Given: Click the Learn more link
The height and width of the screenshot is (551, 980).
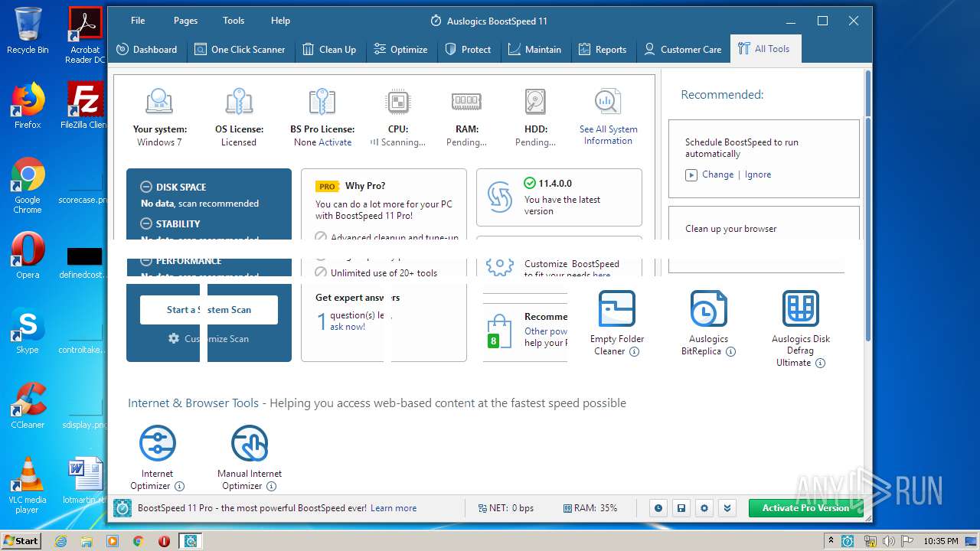Looking at the screenshot, I should (x=394, y=508).
